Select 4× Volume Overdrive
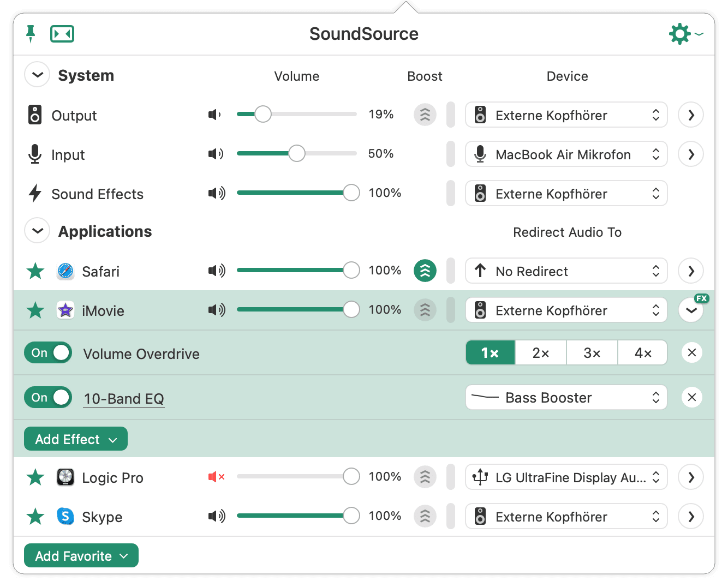Image resolution: width=728 pixels, height=587 pixels. tap(643, 352)
